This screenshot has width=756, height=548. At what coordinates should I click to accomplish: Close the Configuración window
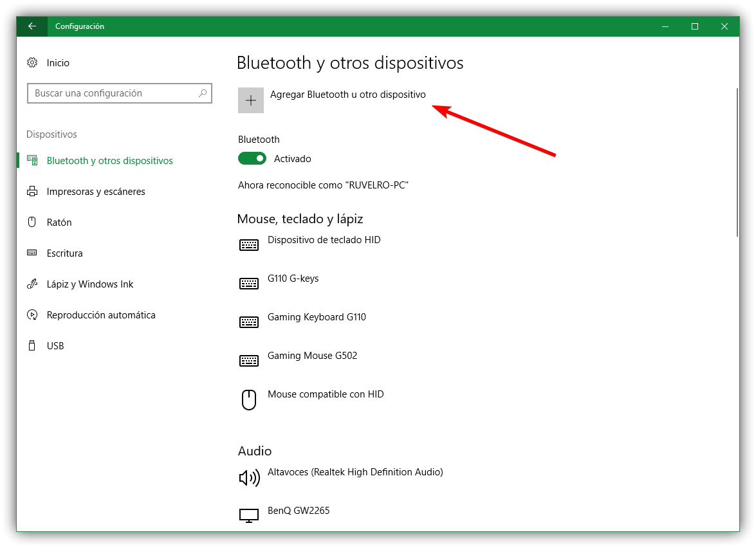(724, 26)
